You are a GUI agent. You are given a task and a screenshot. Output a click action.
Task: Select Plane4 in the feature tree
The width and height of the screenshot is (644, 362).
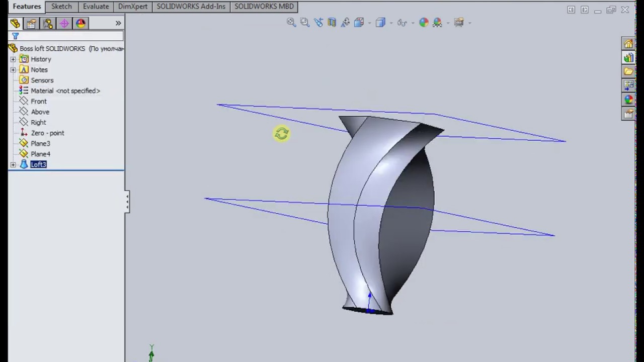[x=40, y=154]
